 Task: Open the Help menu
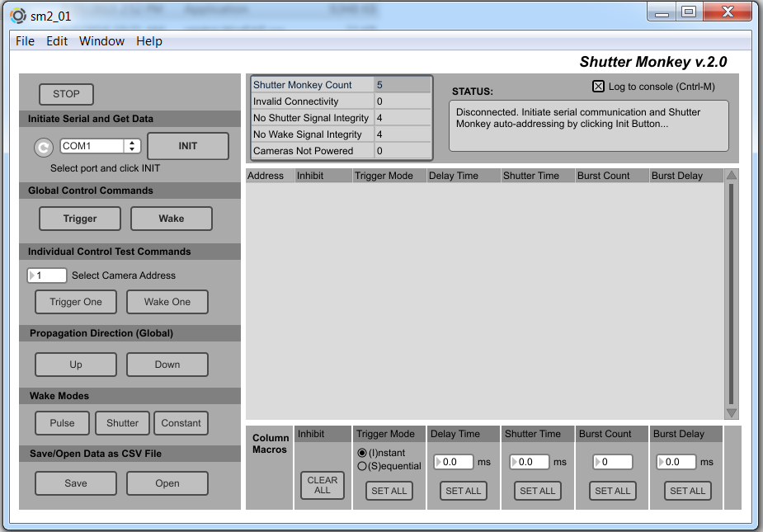point(149,41)
